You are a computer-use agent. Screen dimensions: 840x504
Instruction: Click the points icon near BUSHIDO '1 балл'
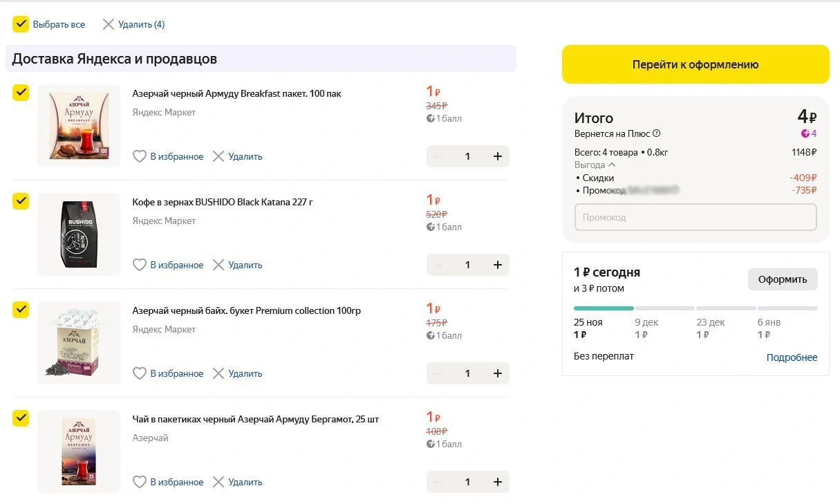tap(430, 227)
